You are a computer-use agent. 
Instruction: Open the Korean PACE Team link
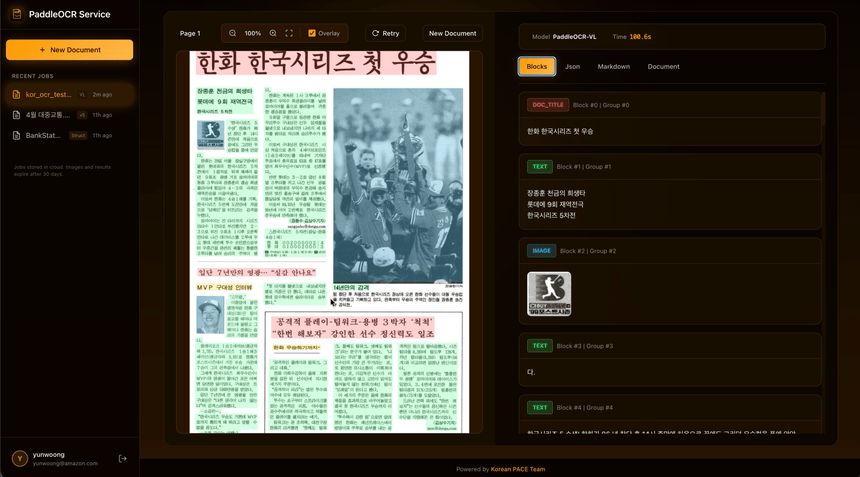518,469
